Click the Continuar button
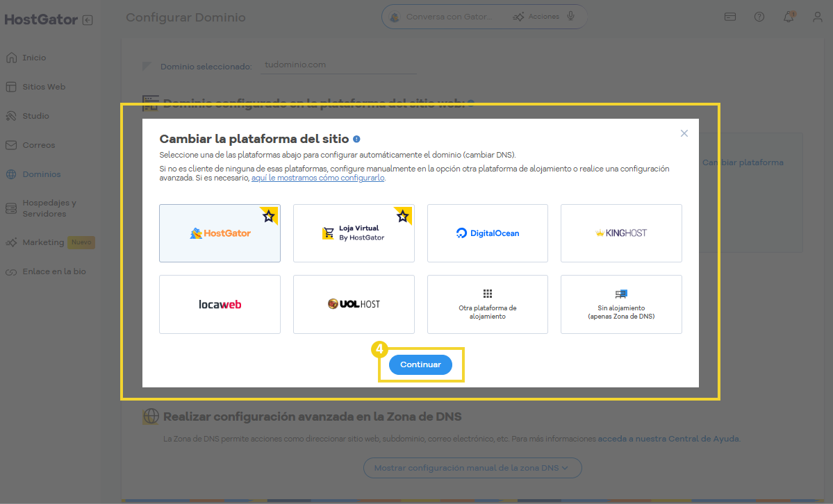The height and width of the screenshot is (504, 833). (421, 365)
